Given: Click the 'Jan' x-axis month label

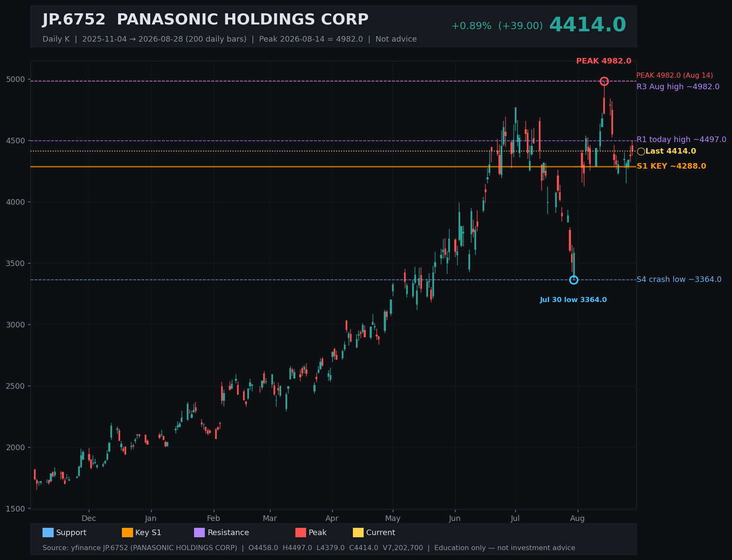Looking at the screenshot, I should [x=151, y=518].
